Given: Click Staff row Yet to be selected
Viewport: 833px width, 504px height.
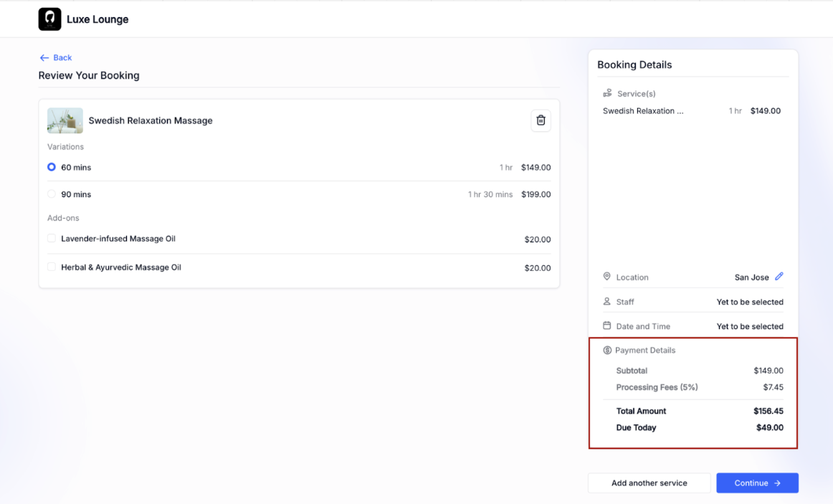Looking at the screenshot, I should 749,302.
